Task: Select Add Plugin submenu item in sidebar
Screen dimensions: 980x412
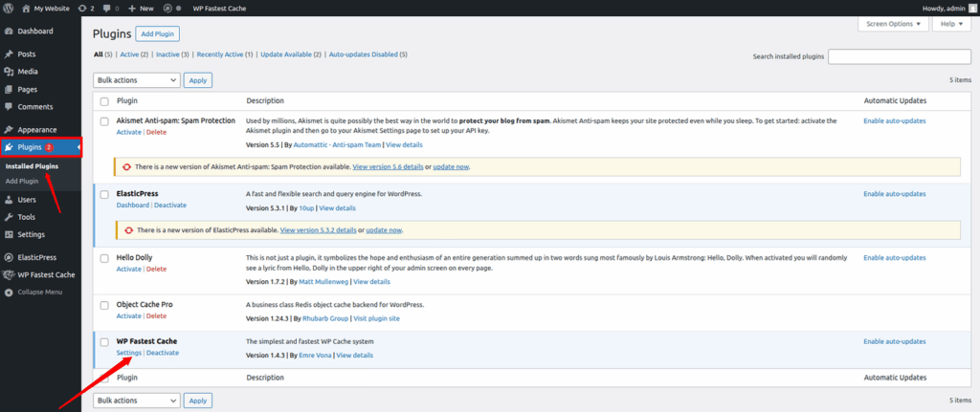Action: 22,181
